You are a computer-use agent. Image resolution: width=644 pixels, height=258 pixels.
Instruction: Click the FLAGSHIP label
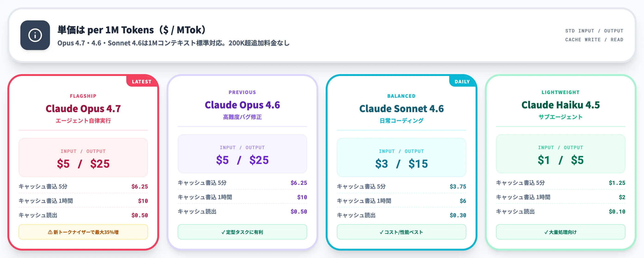83,96
